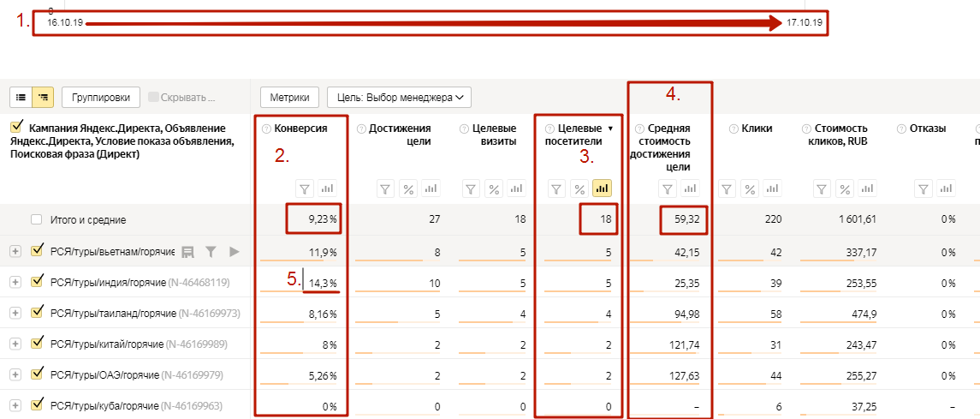Select tree view icon
Image resolution: width=980 pixels, height=419 pixels.
click(x=43, y=97)
